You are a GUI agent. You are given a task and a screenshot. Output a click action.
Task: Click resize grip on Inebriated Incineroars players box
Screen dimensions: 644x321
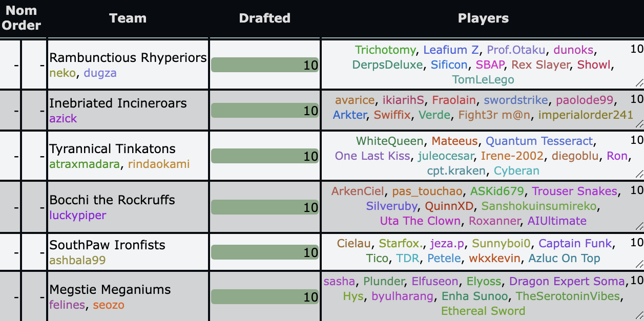[x=639, y=123]
